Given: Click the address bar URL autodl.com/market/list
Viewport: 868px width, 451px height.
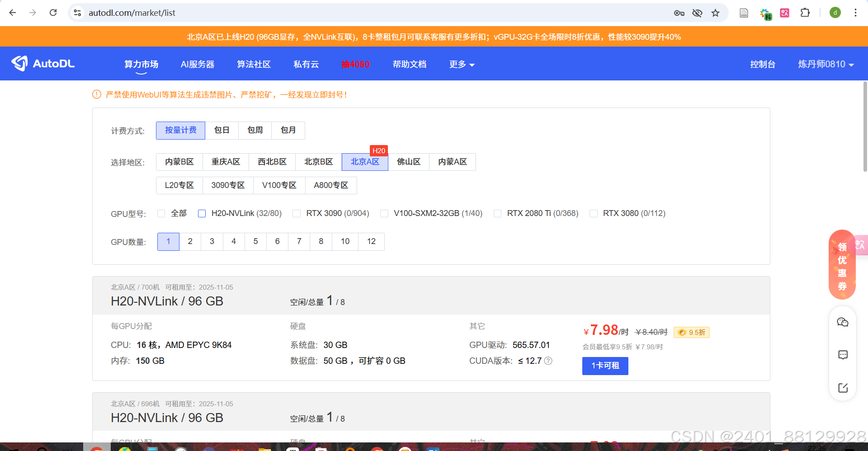Looking at the screenshot, I should (x=132, y=13).
